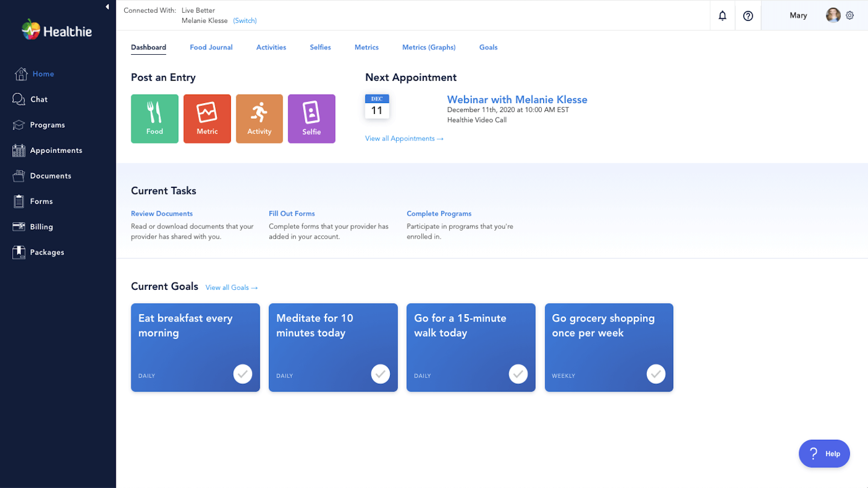The image size is (868, 488).
Task: Click the question mark help icon in header
Action: tap(748, 16)
